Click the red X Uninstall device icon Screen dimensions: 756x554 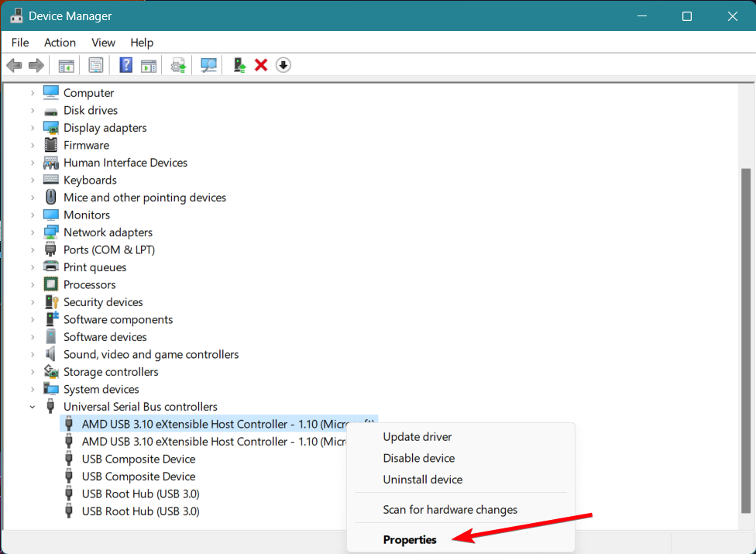(x=261, y=65)
